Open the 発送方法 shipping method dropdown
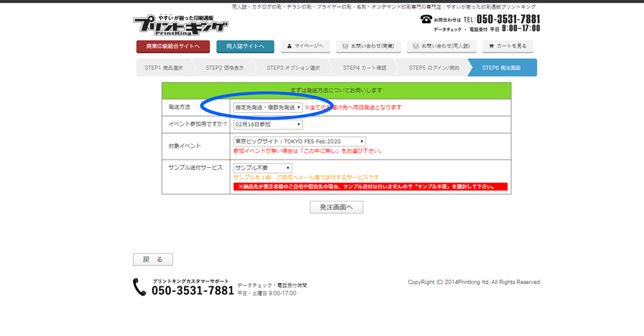The width and height of the screenshot is (644, 336). pos(268,108)
